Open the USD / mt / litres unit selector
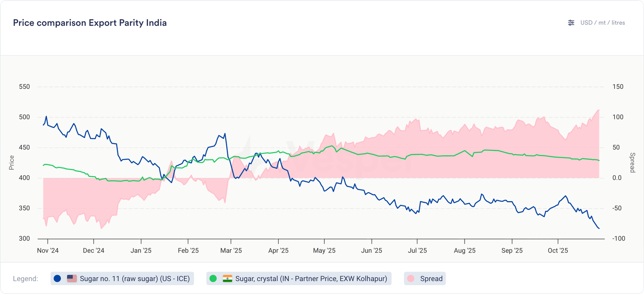 click(x=603, y=23)
